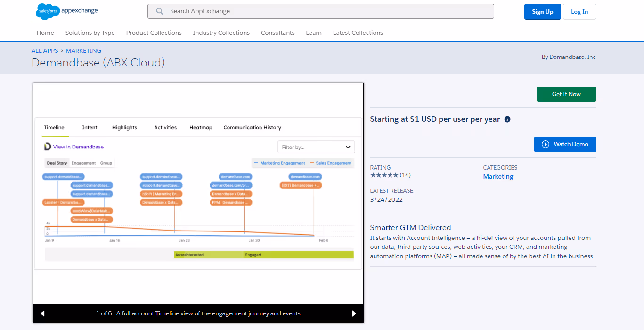Click the slide caption 1 of 6

(x=198, y=313)
